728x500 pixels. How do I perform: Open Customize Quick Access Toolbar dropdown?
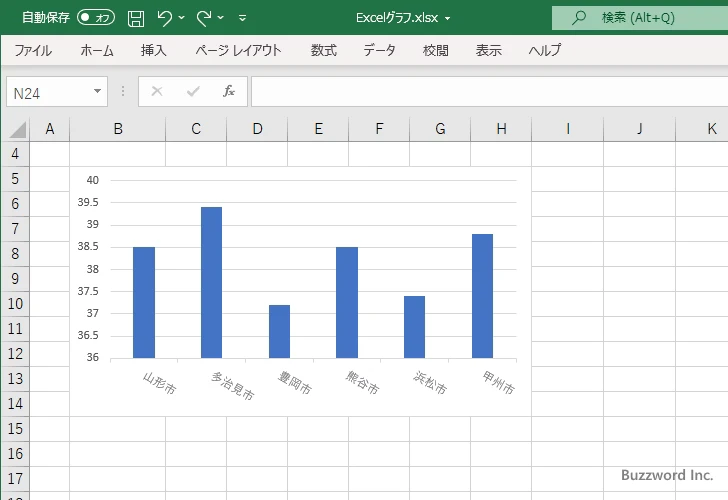(242, 18)
